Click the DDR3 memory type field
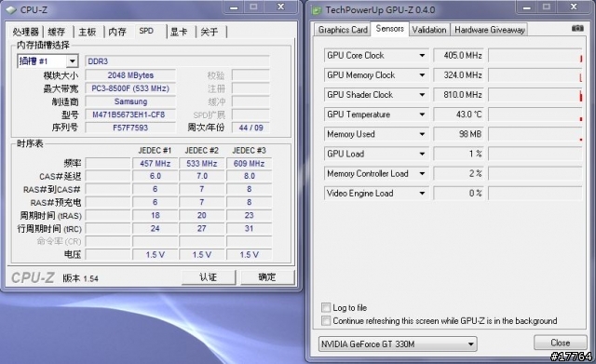 coord(177,61)
